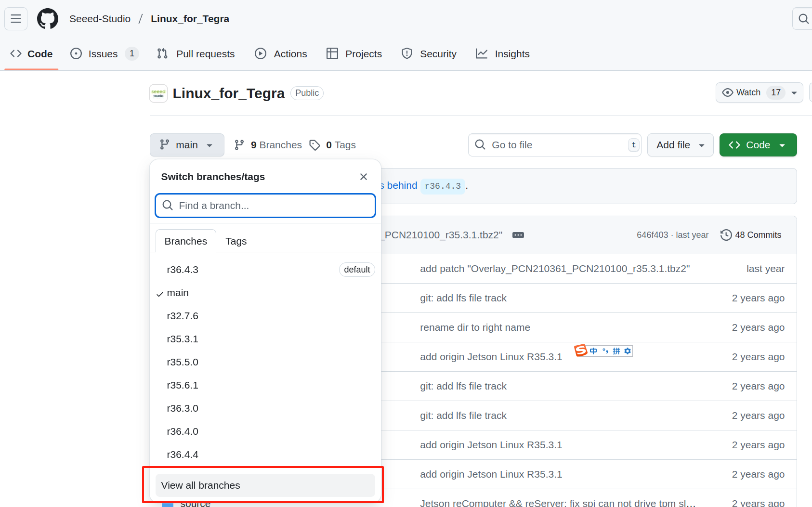Select the Branches tab in the popup
The width and height of the screenshot is (812, 507).
186,241
